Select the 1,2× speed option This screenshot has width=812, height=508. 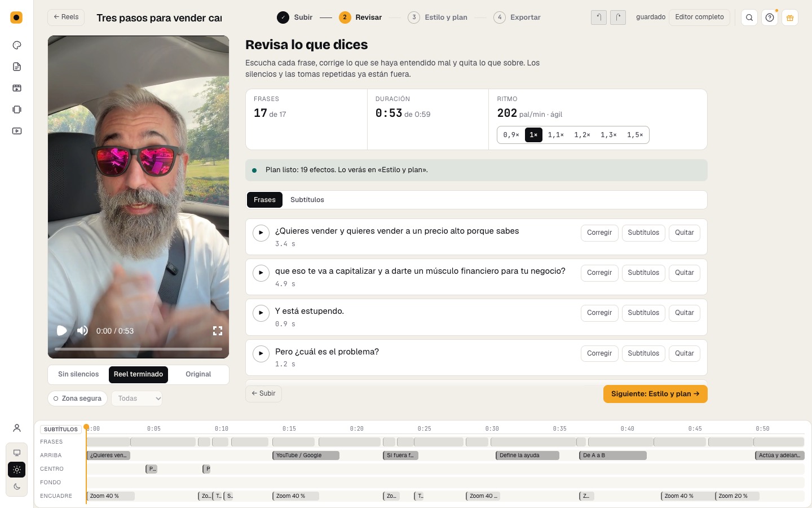pos(582,135)
